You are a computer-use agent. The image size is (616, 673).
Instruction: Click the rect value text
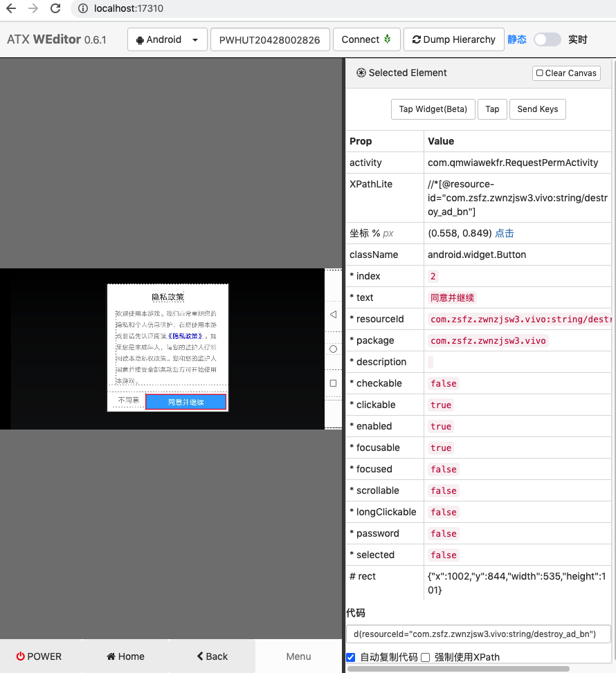click(x=517, y=583)
